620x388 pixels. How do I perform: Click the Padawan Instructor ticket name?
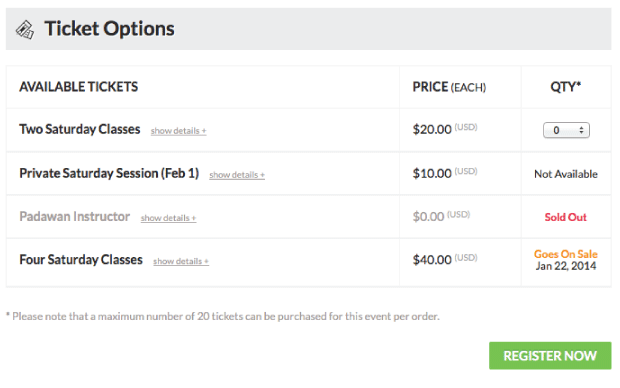(75, 216)
